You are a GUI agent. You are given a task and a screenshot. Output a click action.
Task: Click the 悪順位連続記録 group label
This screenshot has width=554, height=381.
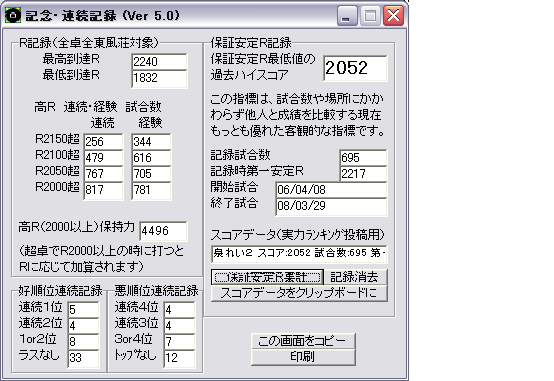pyautogui.click(x=157, y=291)
